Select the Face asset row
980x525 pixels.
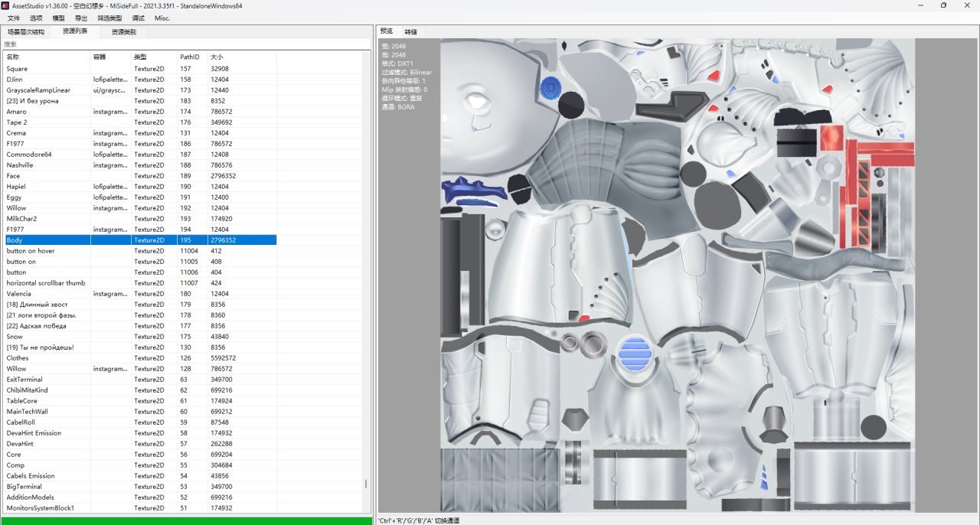[x=140, y=176]
